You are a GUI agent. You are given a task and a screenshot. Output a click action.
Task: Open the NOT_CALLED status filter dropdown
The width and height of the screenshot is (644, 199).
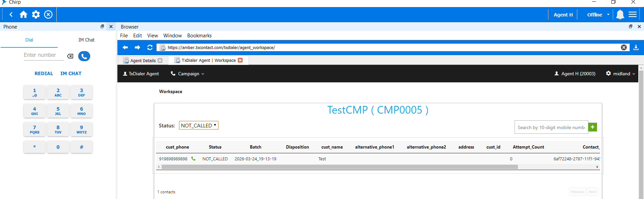click(199, 125)
